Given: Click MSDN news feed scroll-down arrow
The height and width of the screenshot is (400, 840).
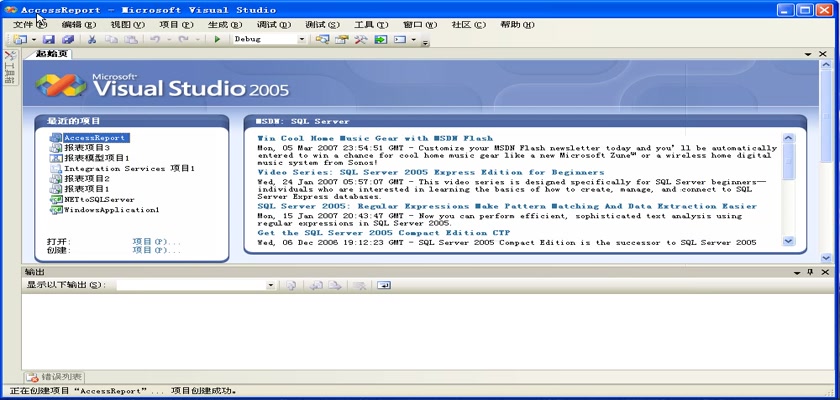Looking at the screenshot, I should point(789,241).
